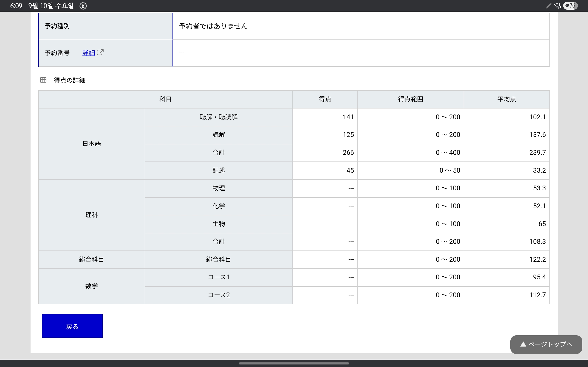Tap the clock showing 6:09
The height and width of the screenshot is (367, 588).
16,6
